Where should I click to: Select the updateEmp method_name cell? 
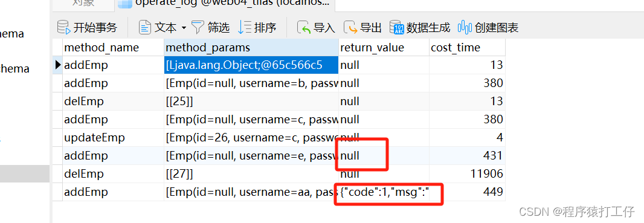[113, 138]
